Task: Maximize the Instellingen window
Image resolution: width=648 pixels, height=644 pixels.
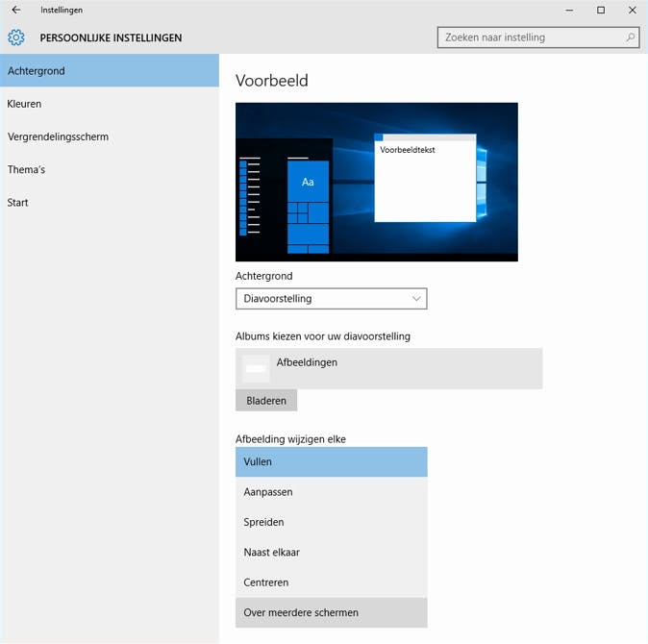Action: point(601,11)
